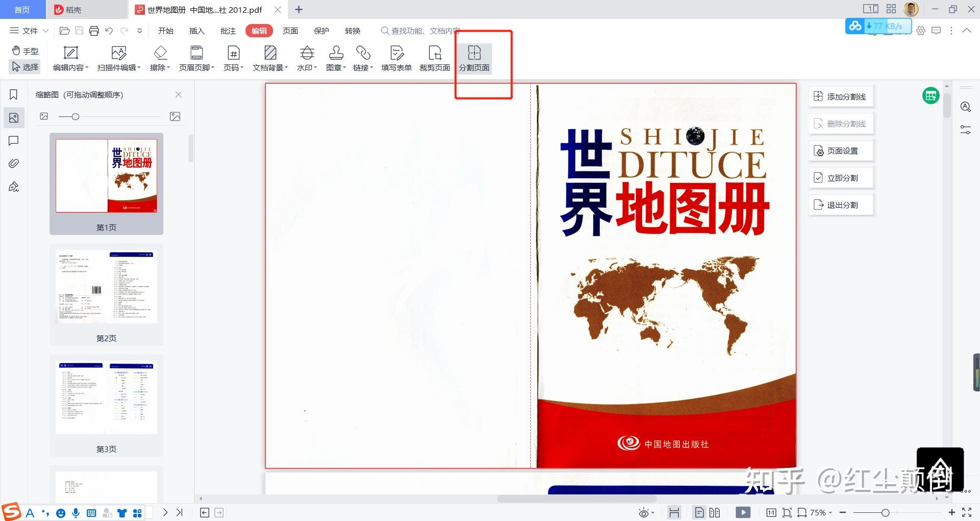Image resolution: width=980 pixels, height=521 pixels.
Task: Expand the 水印 dropdown arrow
Action: pyautogui.click(x=315, y=67)
